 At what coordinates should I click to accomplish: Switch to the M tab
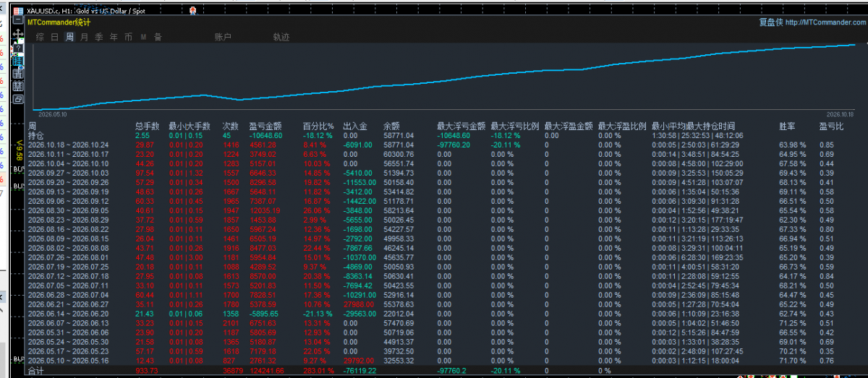[143, 37]
